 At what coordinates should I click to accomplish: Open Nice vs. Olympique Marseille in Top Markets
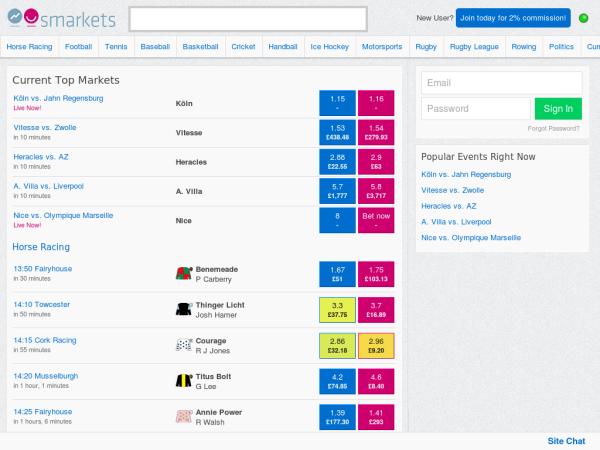[x=63, y=215]
